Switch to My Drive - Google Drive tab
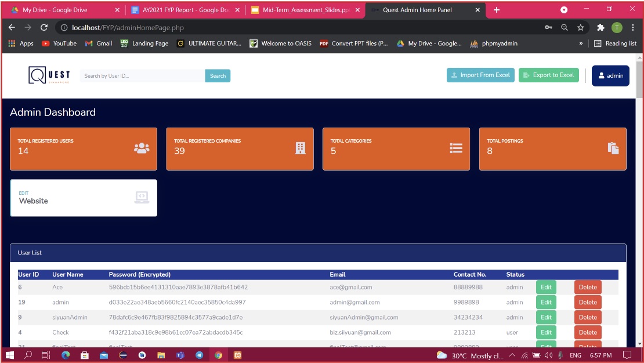The width and height of the screenshot is (644, 363). [63, 10]
